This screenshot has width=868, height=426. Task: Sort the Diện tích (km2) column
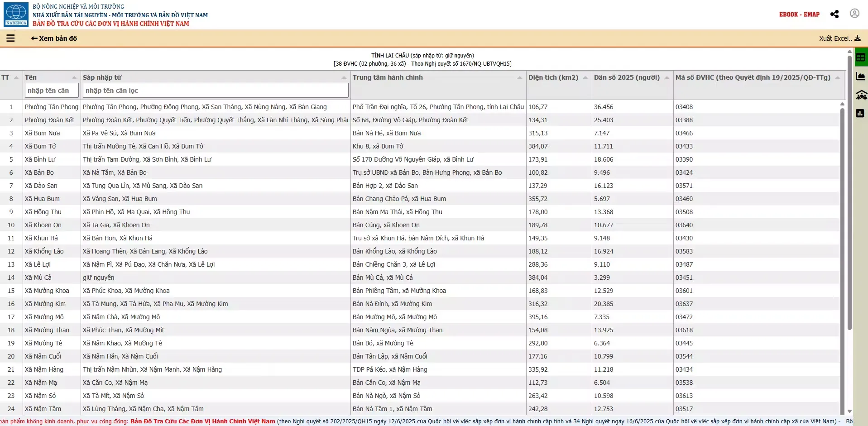click(585, 77)
